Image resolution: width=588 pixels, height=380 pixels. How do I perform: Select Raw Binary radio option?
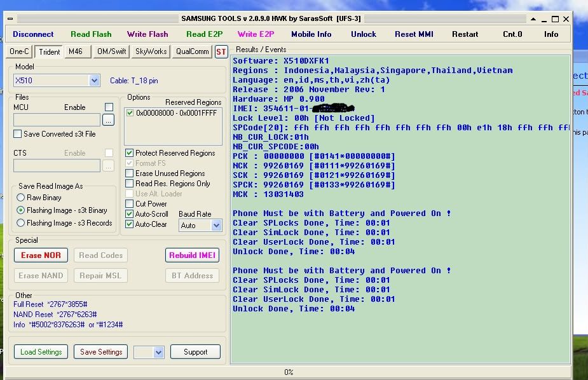[x=20, y=197]
